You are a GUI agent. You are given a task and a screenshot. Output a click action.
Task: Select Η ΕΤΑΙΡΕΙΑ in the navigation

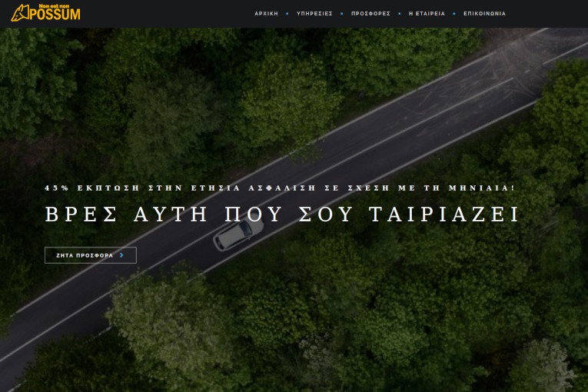pos(427,14)
